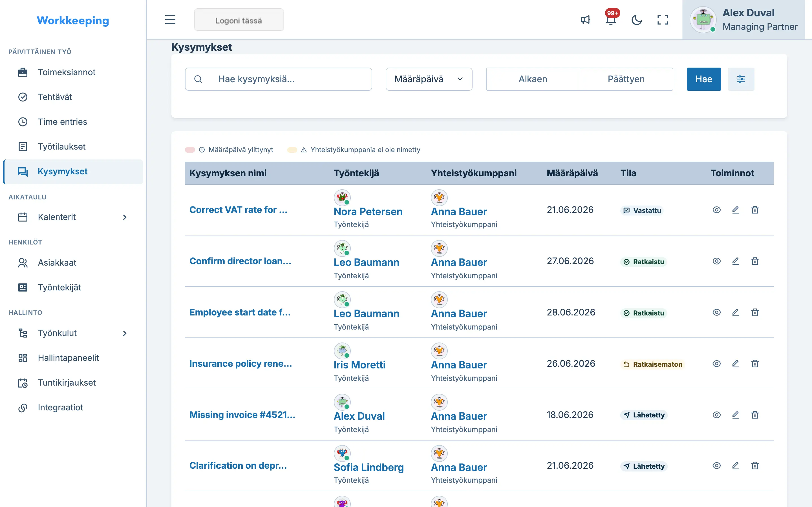The height and width of the screenshot is (507, 812).
Task: Expand the Kalenterit sidebar submenu
Action: click(125, 217)
